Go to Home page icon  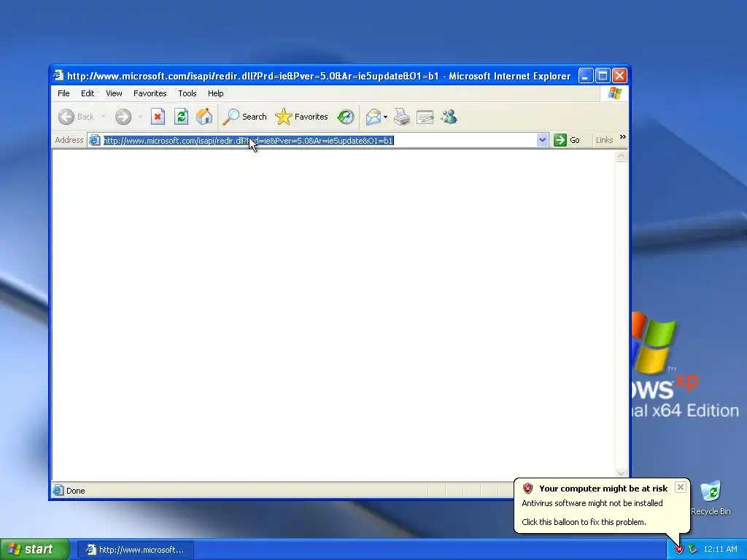pos(204,117)
